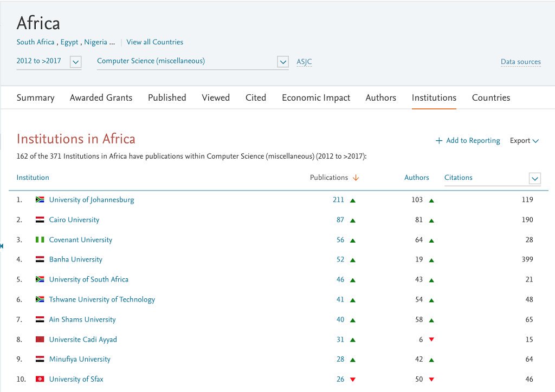This screenshot has width=555, height=392.
Task: Go to the Cited tab
Action: [256, 97]
